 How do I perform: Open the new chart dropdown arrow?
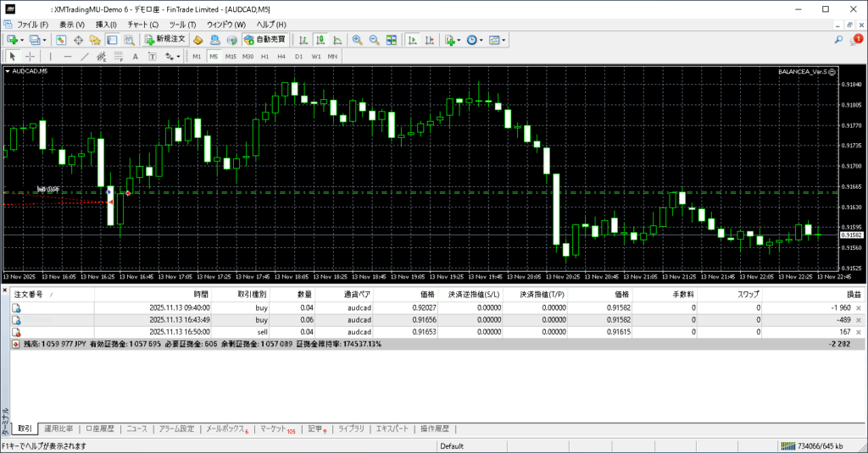click(23, 40)
